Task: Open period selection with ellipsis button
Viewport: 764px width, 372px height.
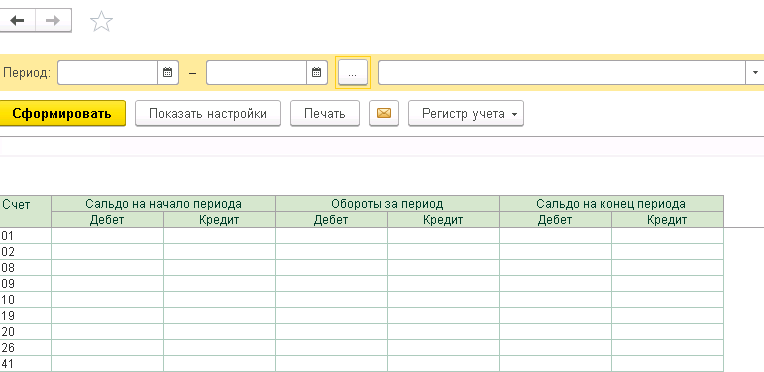Action: (353, 73)
